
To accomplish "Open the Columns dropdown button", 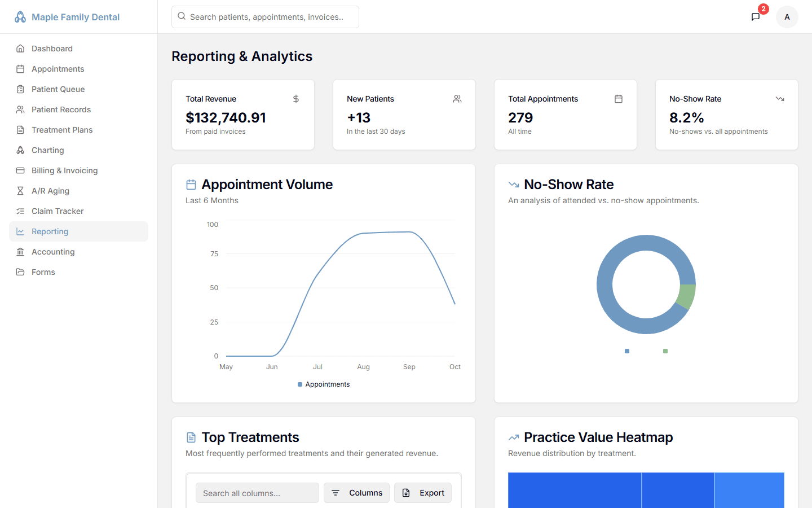I will point(356,493).
